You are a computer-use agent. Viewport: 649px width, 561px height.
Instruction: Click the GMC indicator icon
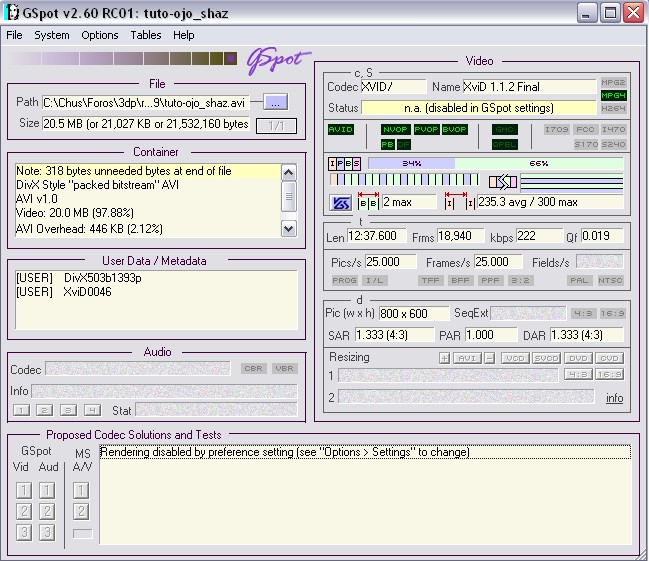(505, 130)
